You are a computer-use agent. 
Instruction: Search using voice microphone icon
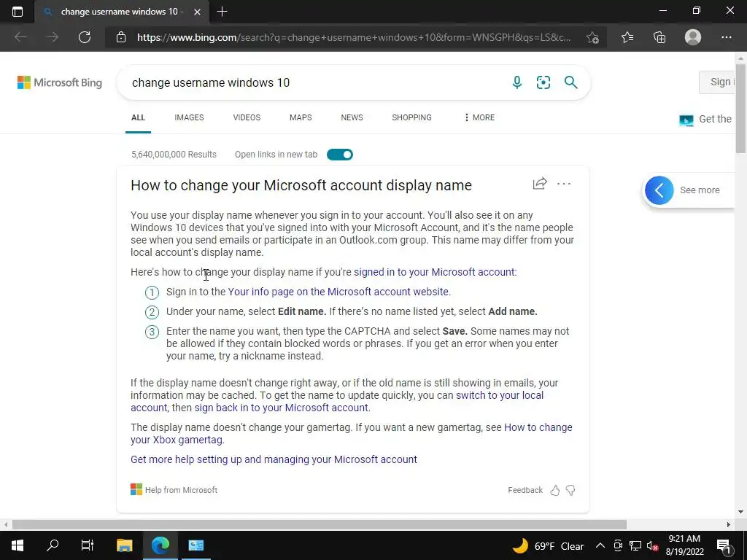coord(517,82)
